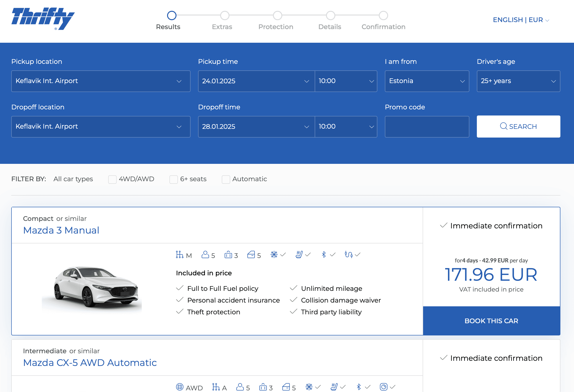
Task: Click heated seats icon for Mazda CX-5
Action: click(x=334, y=387)
